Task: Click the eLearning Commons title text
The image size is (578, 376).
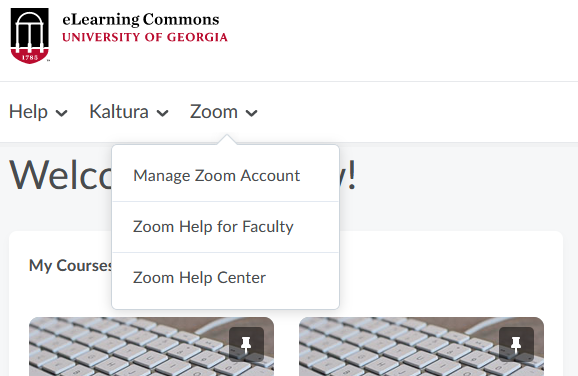Action: pyautogui.click(x=141, y=20)
